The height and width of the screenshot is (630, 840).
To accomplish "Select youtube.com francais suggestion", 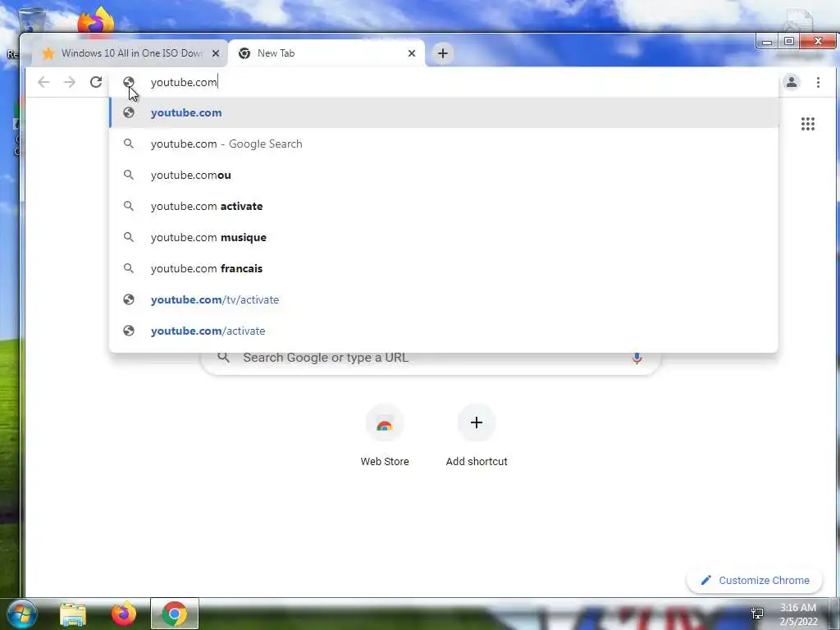I will (444, 268).
